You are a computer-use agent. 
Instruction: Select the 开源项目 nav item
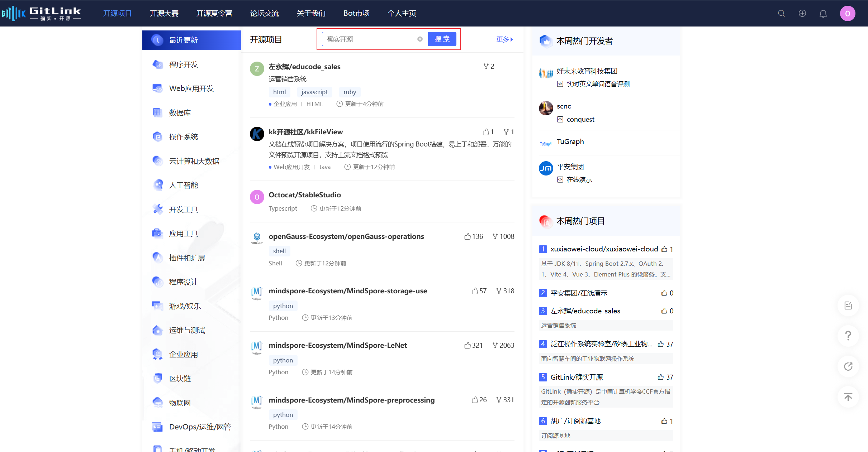click(117, 13)
